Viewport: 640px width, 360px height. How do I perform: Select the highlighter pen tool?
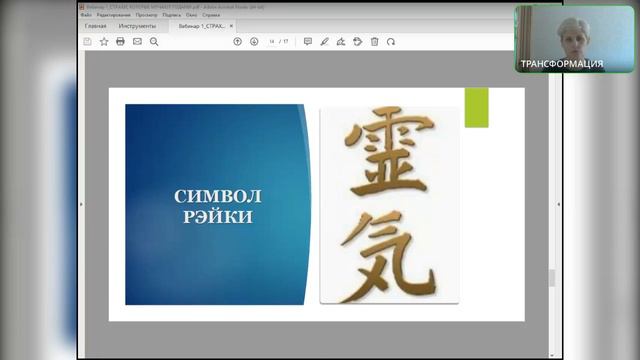point(324,42)
